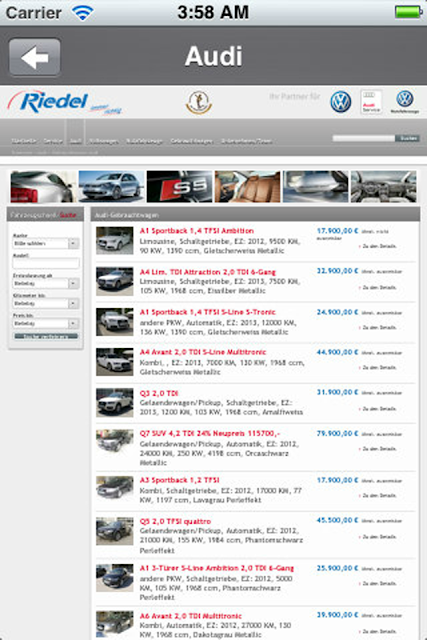
Task: Tap the back arrow button
Action: (35, 57)
